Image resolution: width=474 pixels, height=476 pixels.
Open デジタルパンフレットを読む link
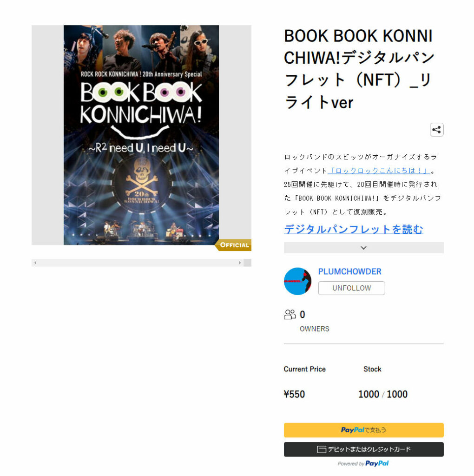(x=354, y=229)
